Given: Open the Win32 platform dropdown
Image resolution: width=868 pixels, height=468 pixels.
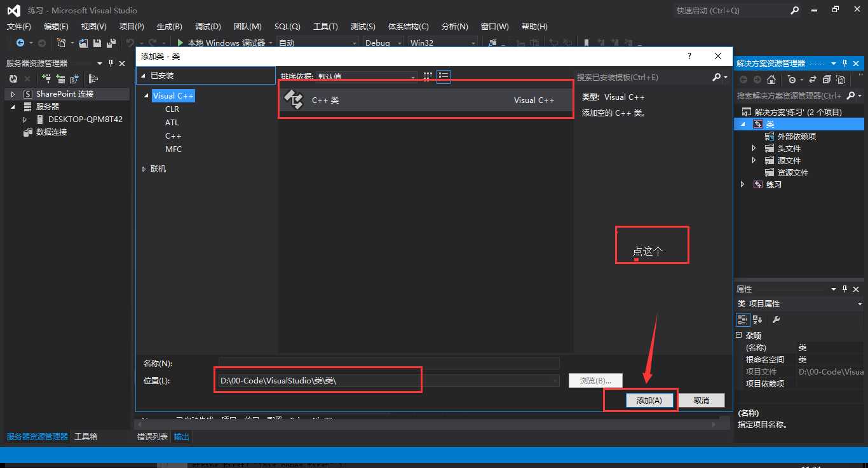Looking at the screenshot, I should point(473,43).
